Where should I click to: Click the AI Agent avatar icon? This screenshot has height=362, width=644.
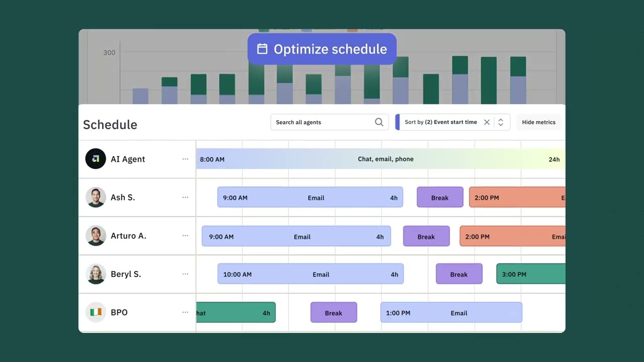click(x=96, y=159)
